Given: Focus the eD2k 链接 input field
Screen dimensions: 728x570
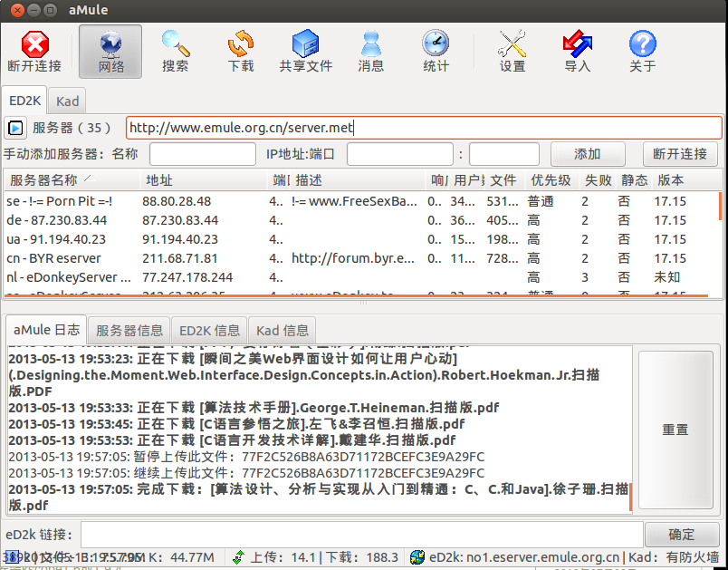Looking at the screenshot, I should coord(361,535).
